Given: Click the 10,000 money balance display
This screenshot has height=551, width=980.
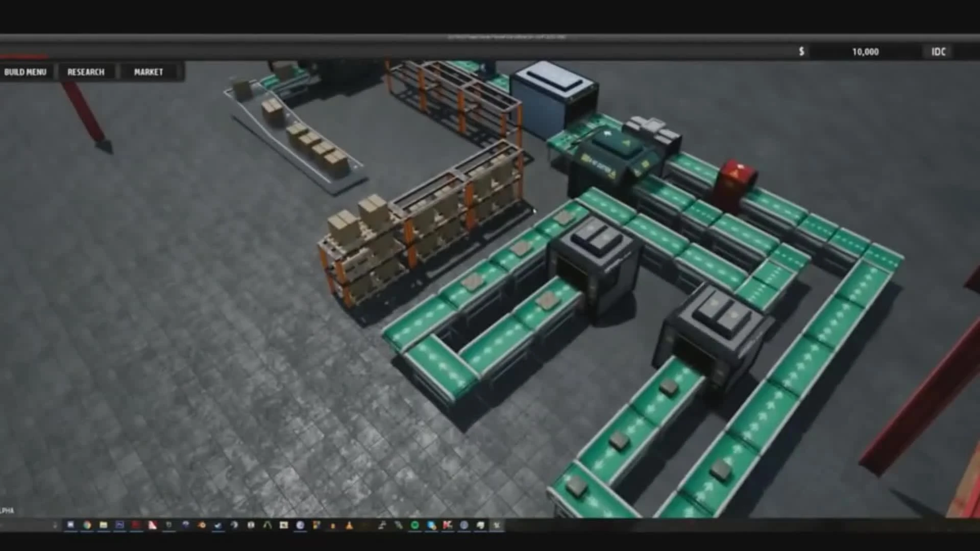Looking at the screenshot, I should coord(865,52).
